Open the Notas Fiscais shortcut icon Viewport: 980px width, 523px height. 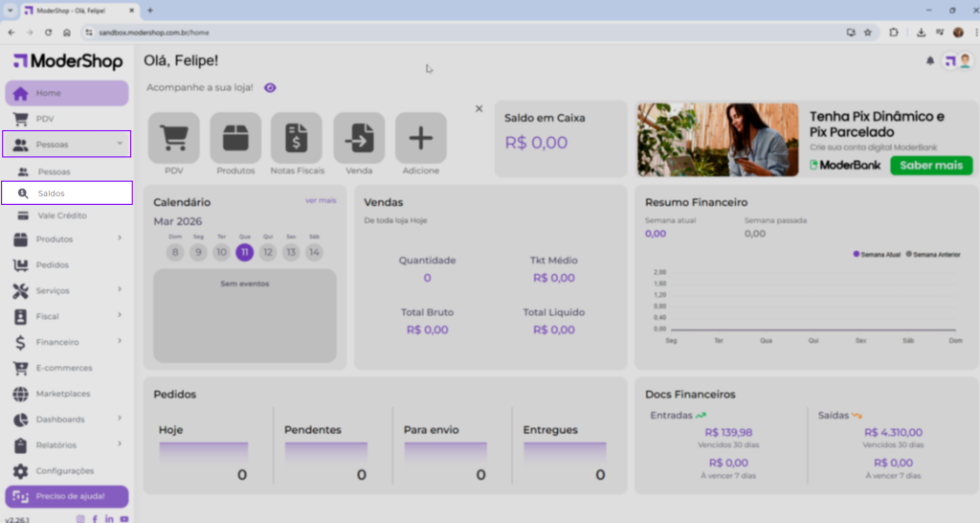coord(296,138)
